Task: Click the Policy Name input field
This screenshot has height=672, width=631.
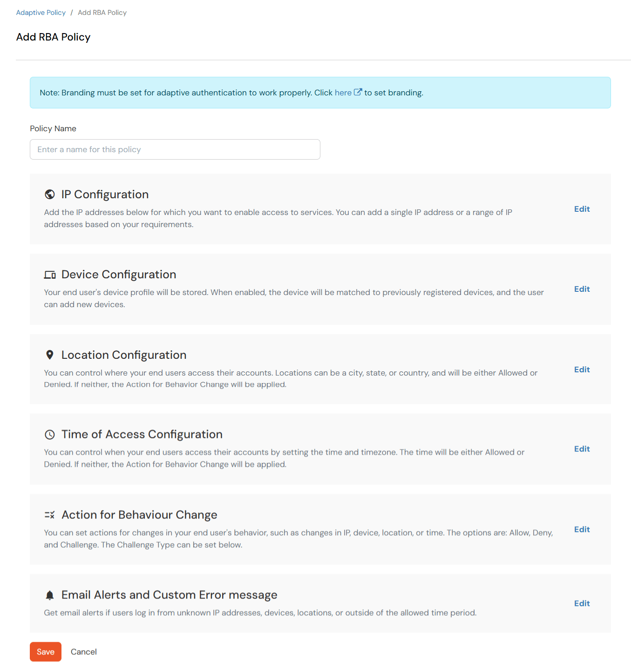Action: point(175,149)
